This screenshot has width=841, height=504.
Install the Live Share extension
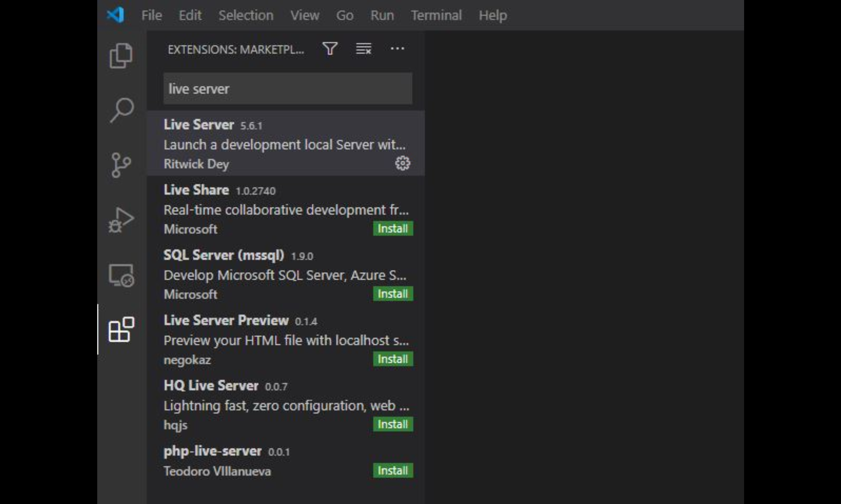point(393,228)
